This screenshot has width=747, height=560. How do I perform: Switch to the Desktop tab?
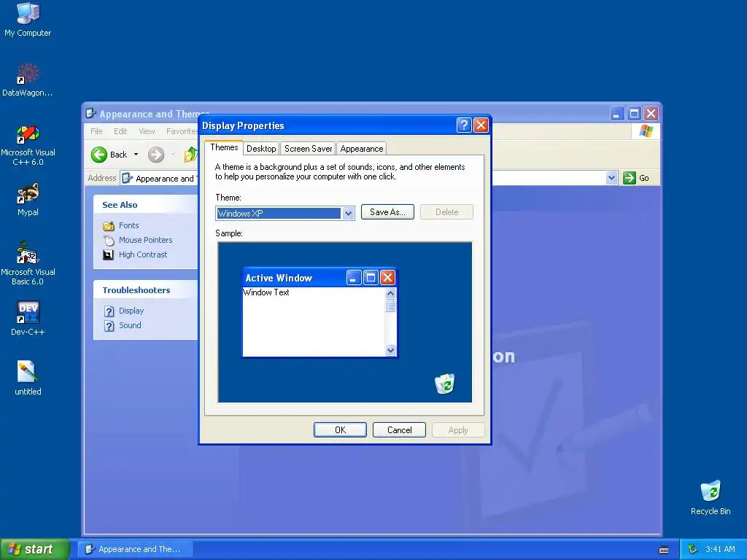261,149
